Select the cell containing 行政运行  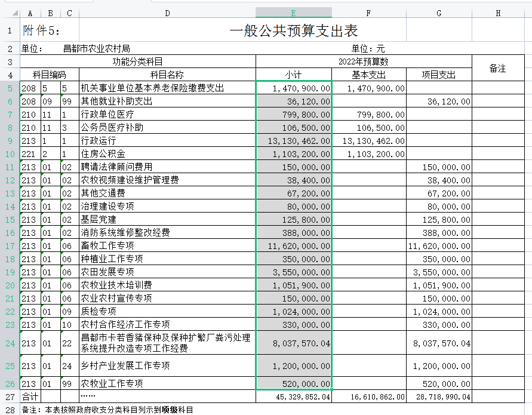point(167,141)
